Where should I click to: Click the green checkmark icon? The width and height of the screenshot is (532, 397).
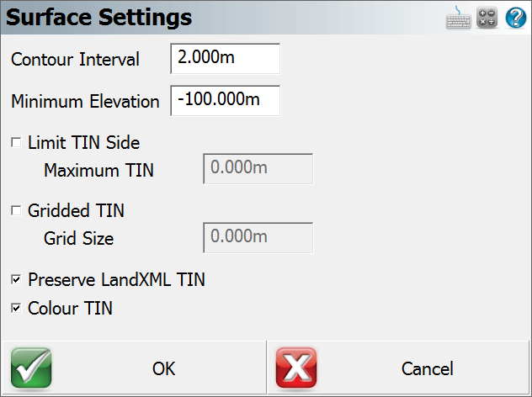31,368
